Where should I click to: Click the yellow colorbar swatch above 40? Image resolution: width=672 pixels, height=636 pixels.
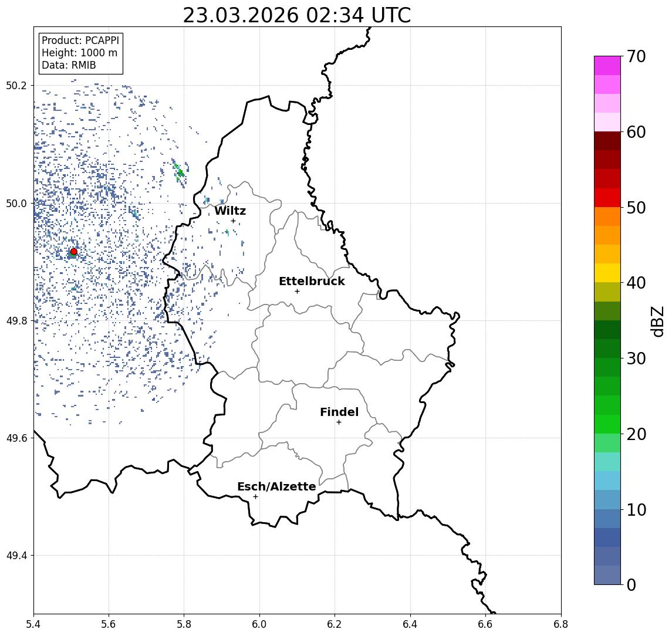point(607,273)
